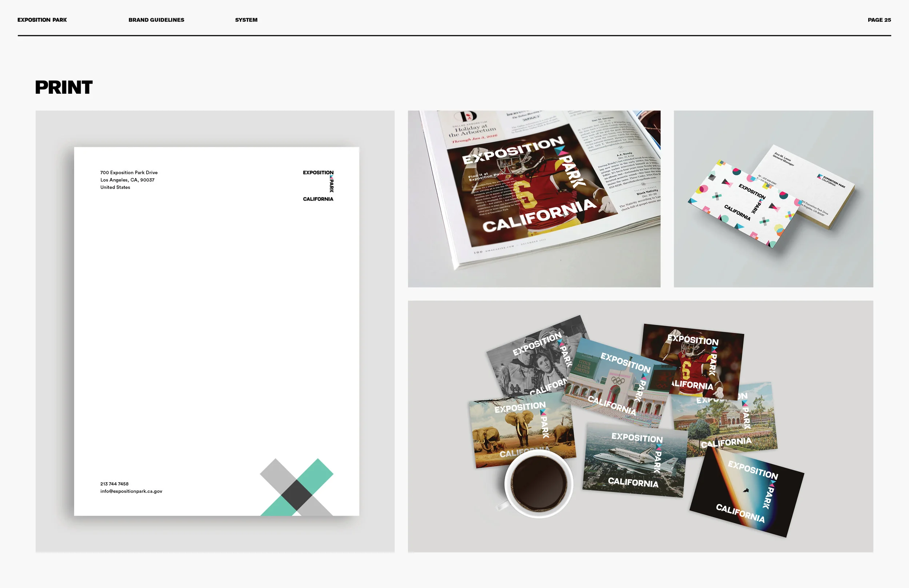
Task: Click the vertical Exposition Park logo on the letterhead
Action: tap(318, 185)
